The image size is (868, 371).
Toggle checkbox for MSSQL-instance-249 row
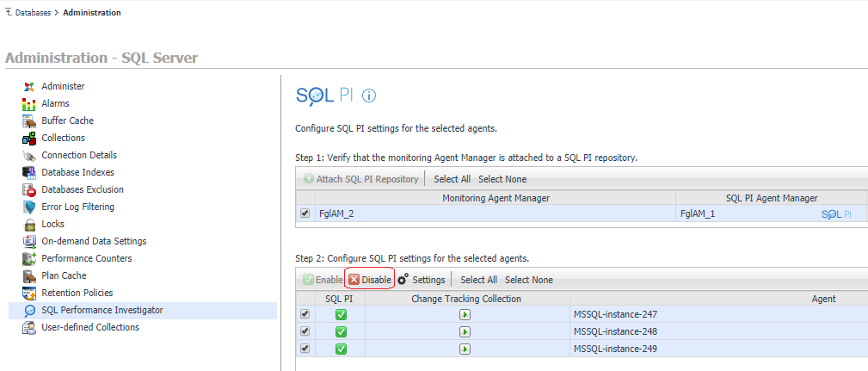305,349
